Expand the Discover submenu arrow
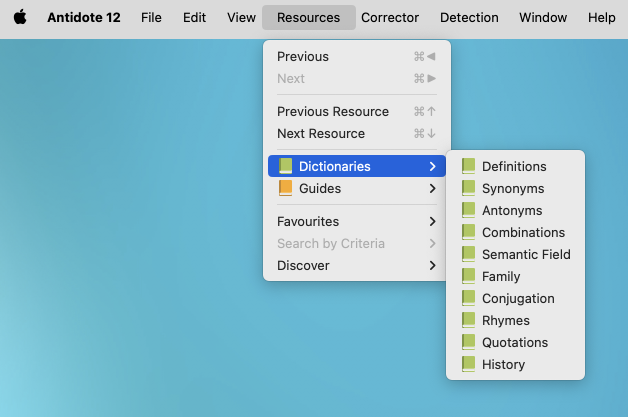Viewport: 628px width, 417px height. [432, 265]
